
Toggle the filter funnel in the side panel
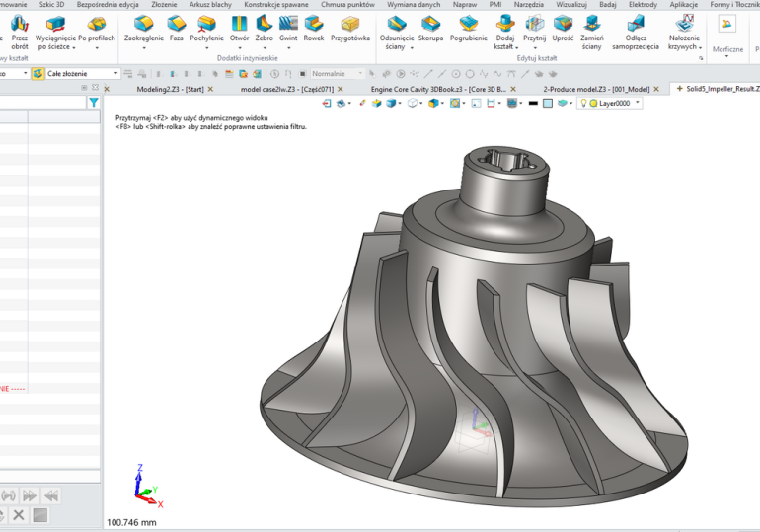94,103
